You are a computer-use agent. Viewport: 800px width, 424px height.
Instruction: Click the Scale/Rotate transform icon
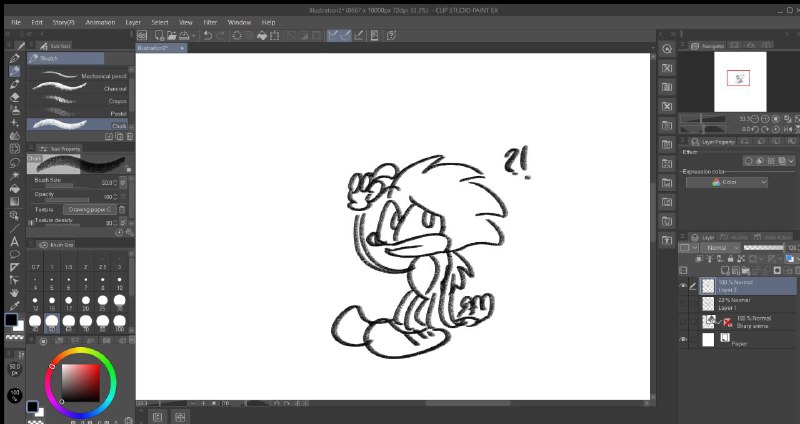pos(274,35)
